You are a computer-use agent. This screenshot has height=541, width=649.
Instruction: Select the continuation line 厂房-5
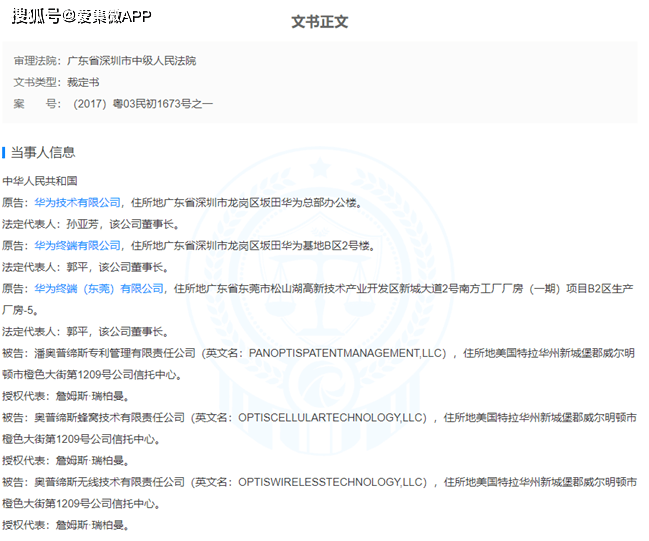pos(18,310)
